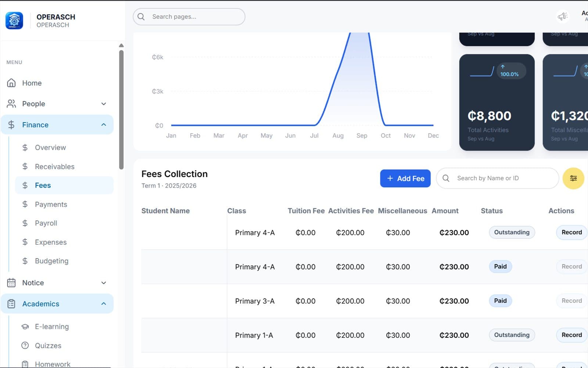Expand the People menu chevron

click(104, 104)
